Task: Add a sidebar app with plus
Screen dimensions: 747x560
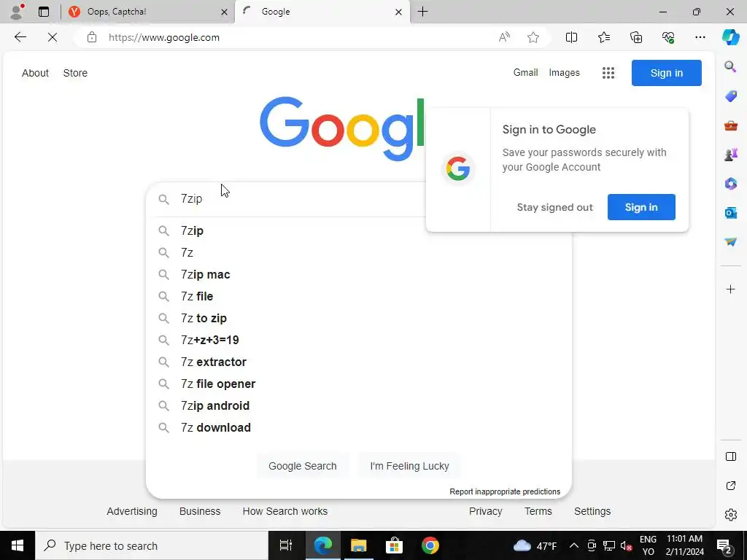Action: pos(730,289)
